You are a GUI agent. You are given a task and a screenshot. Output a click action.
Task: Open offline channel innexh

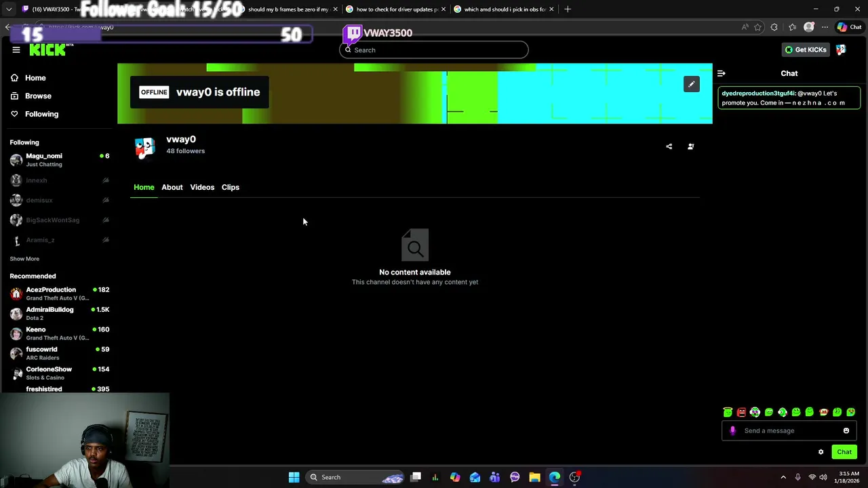(60, 180)
